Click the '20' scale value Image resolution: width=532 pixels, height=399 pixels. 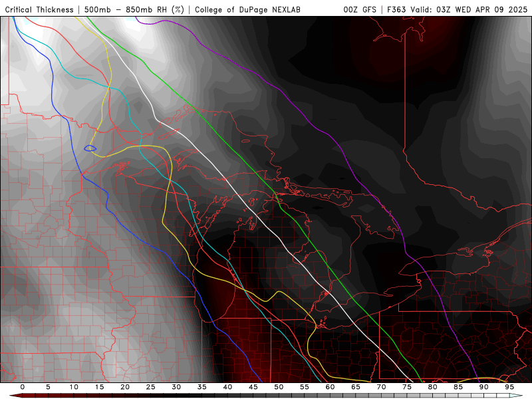pyautogui.click(x=125, y=387)
